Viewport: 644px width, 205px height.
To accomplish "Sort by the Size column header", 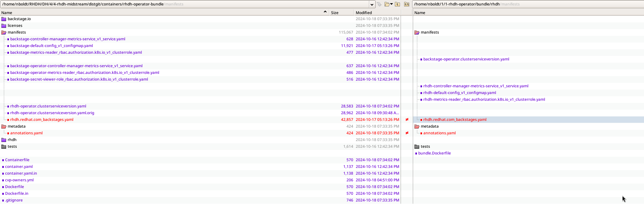I will pyautogui.click(x=335, y=13).
